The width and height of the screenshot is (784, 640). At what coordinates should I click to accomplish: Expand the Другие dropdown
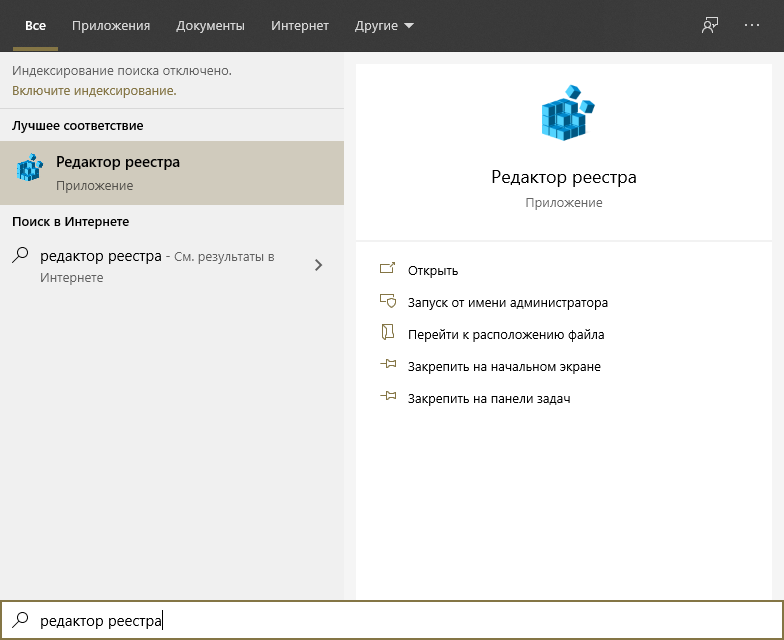384,26
